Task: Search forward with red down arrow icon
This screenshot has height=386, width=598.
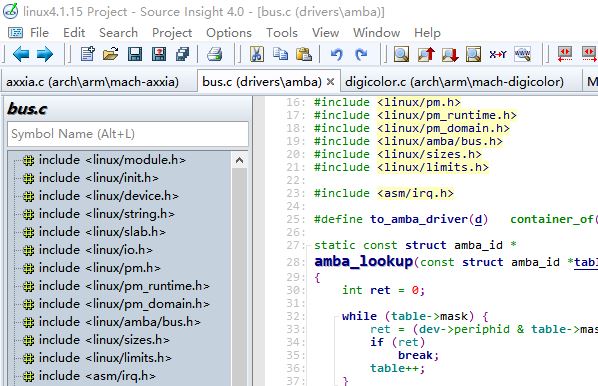Action: coord(450,54)
